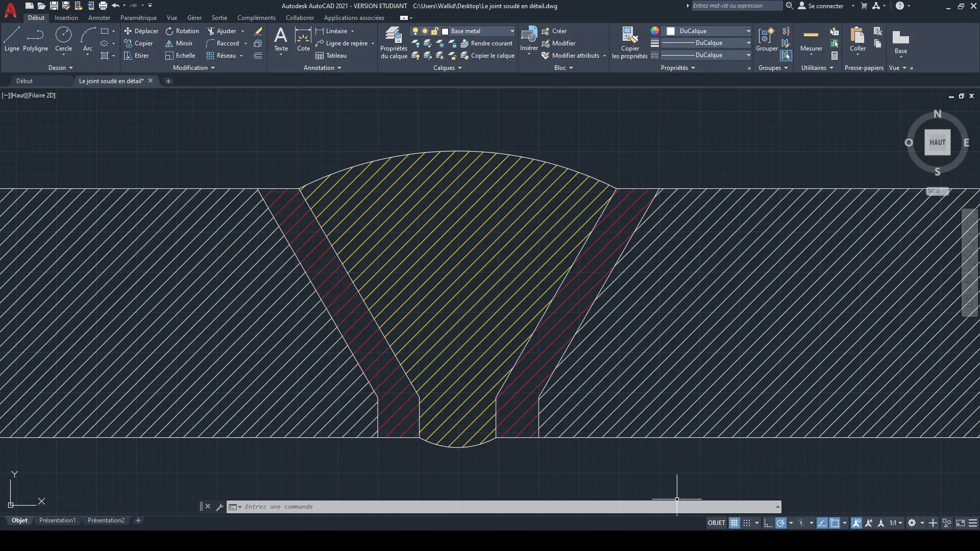Click Modifier attributs button
The width and height of the screenshot is (980, 551).
571,56
